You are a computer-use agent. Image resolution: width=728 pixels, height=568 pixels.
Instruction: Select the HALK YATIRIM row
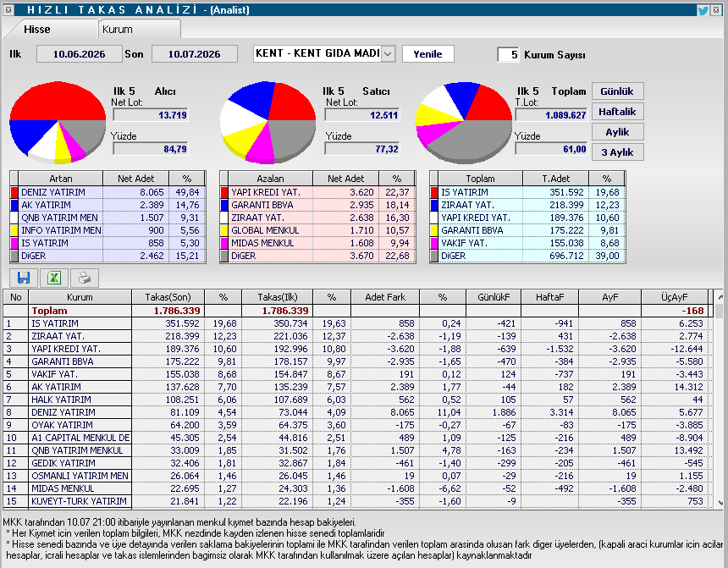[356, 400]
